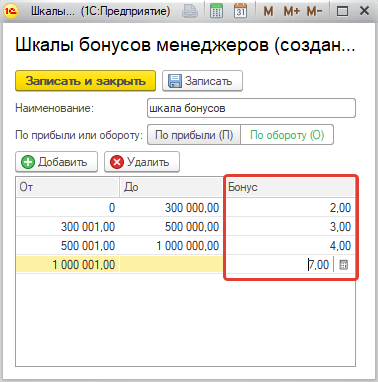
Task: Click the До column header
Action: coord(172,187)
